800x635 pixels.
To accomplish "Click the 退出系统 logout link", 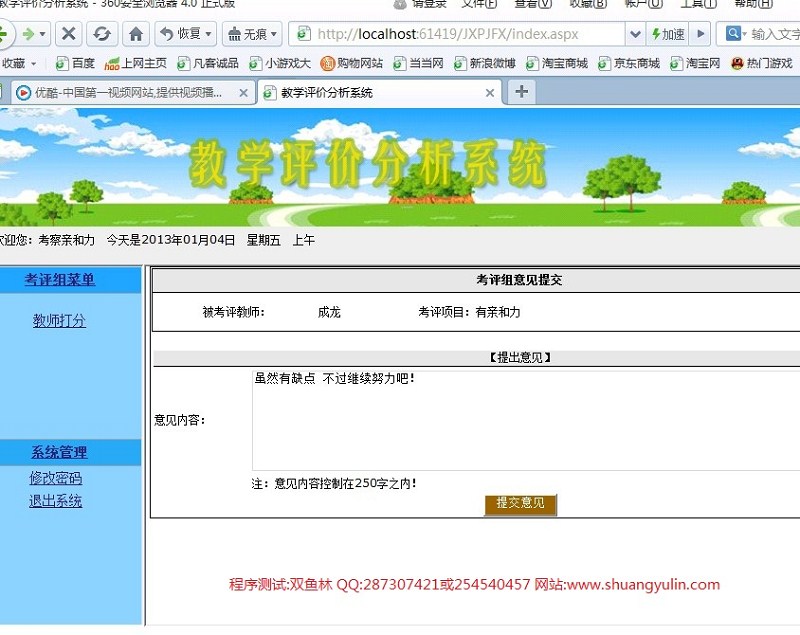I will click(x=56, y=501).
